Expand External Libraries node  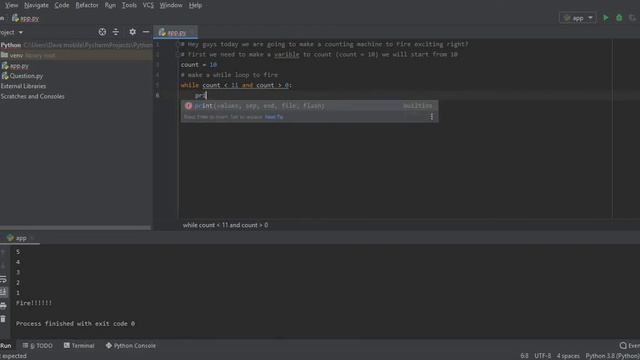tap(23, 86)
